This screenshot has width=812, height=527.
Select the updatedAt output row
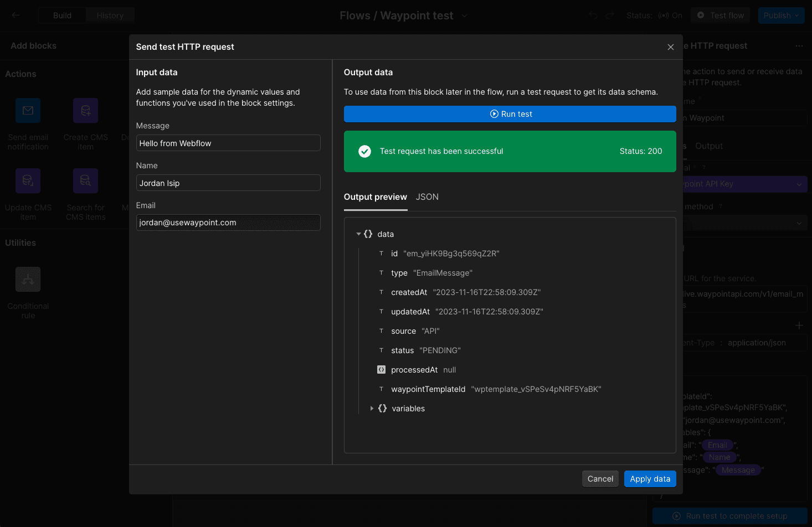(x=461, y=312)
